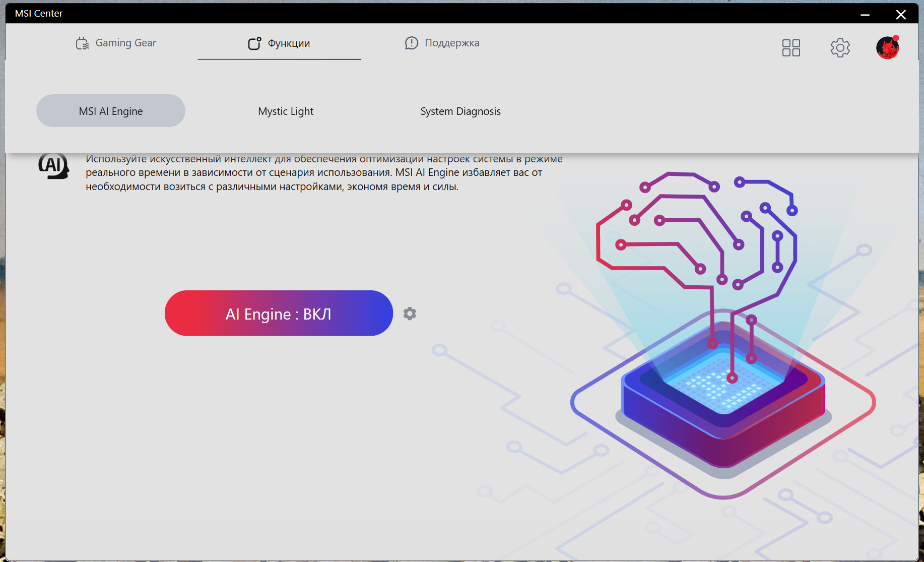Click the AI head logo icon
Screen dimensions: 924x562
point(54,166)
